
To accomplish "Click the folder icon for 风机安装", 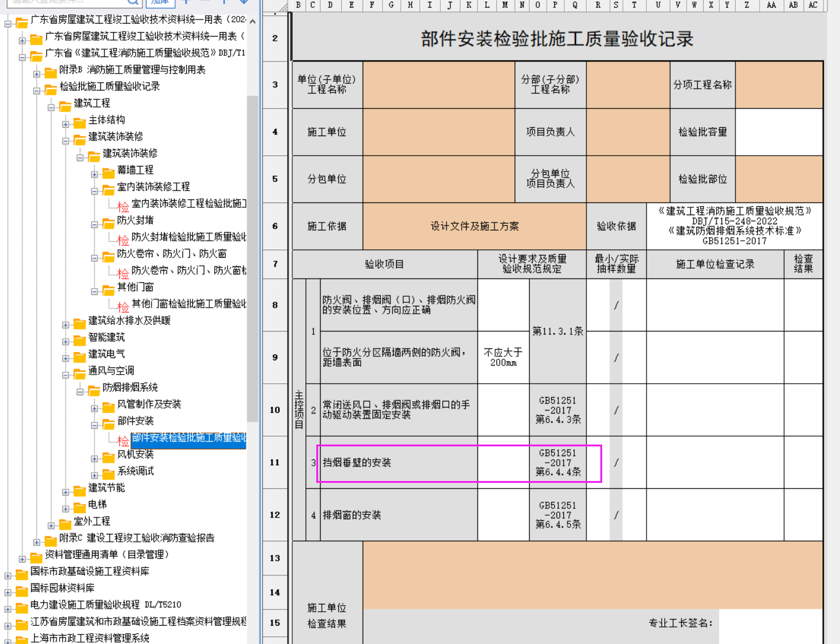I will point(108,456).
